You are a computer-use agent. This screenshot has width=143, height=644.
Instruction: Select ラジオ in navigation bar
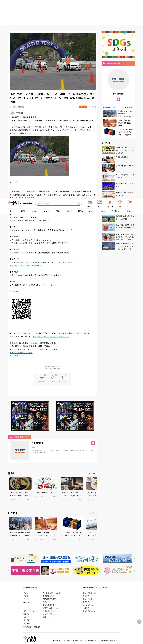(x=23, y=211)
